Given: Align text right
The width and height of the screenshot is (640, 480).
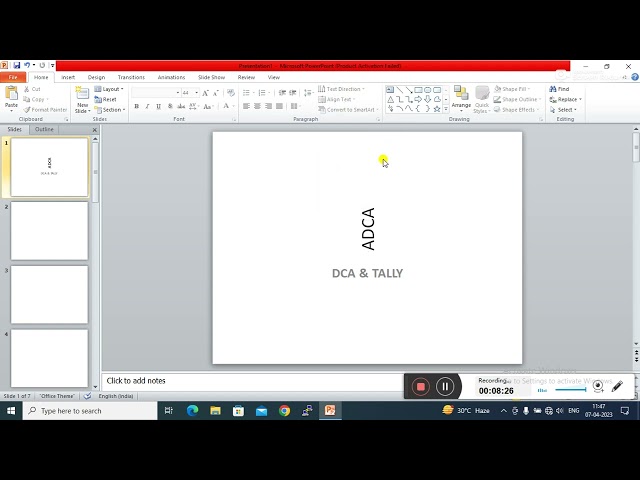Looking at the screenshot, I should coord(268,107).
